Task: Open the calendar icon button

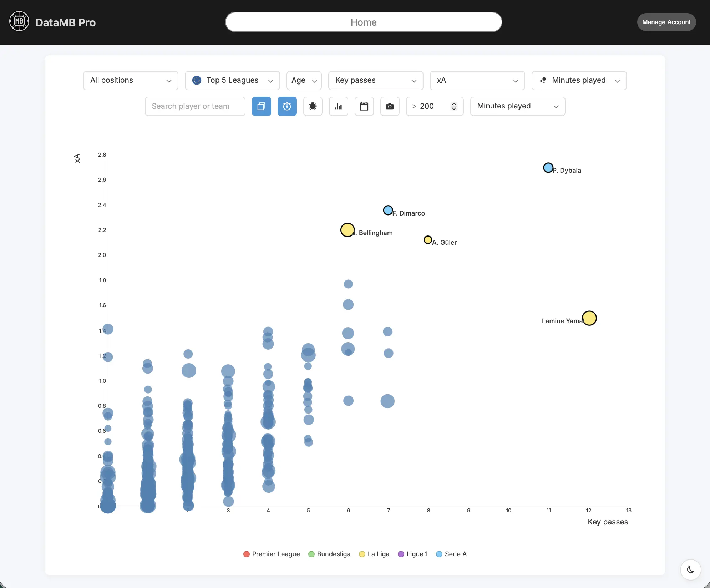Action: pos(364,106)
